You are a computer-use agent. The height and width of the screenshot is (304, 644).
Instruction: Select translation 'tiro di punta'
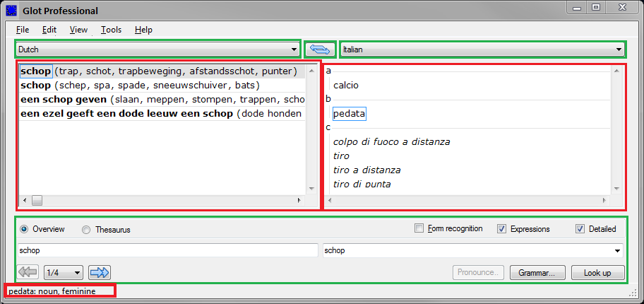point(362,184)
